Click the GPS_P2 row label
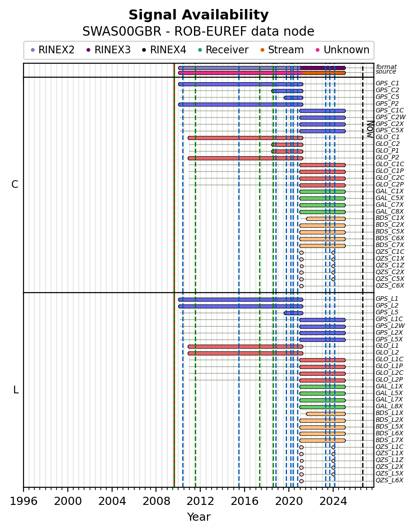 coord(387,103)
